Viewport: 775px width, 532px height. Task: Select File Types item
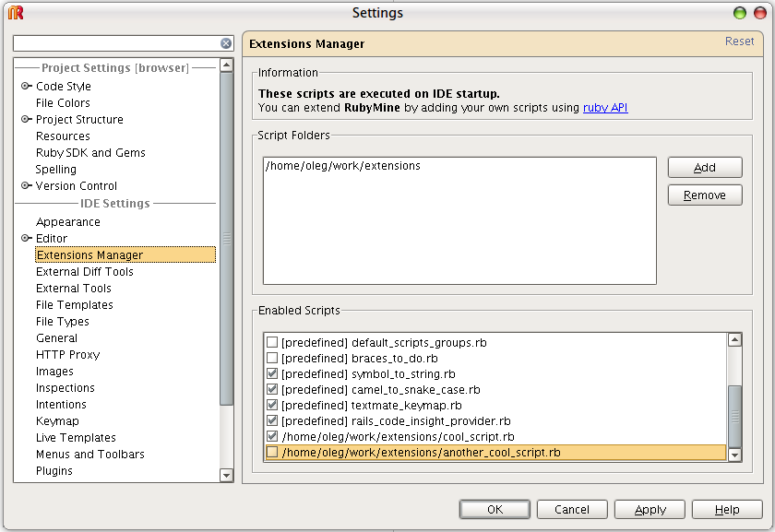pyautogui.click(x=63, y=322)
